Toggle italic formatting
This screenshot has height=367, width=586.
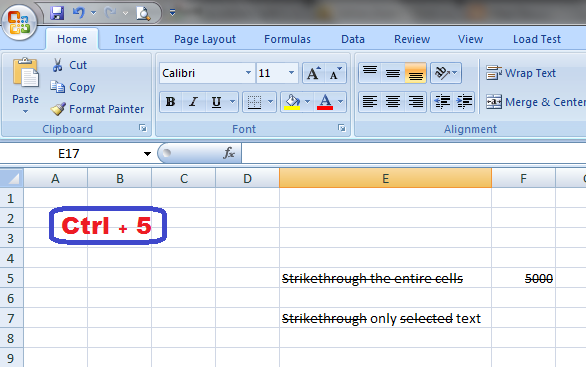coord(194,102)
